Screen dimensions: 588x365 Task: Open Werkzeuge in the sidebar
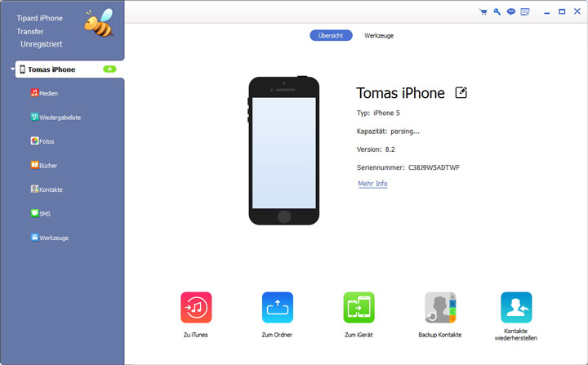tap(50, 237)
